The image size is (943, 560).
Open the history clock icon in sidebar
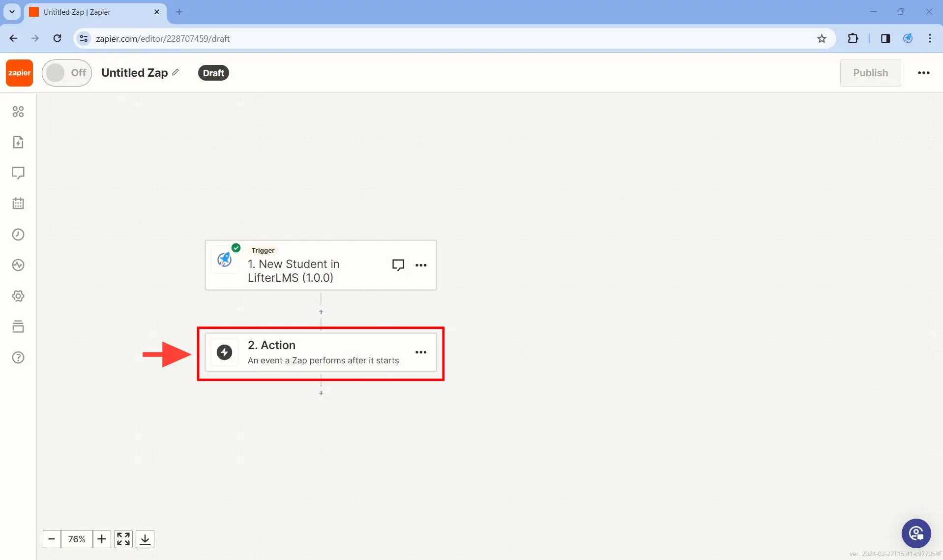(18, 235)
